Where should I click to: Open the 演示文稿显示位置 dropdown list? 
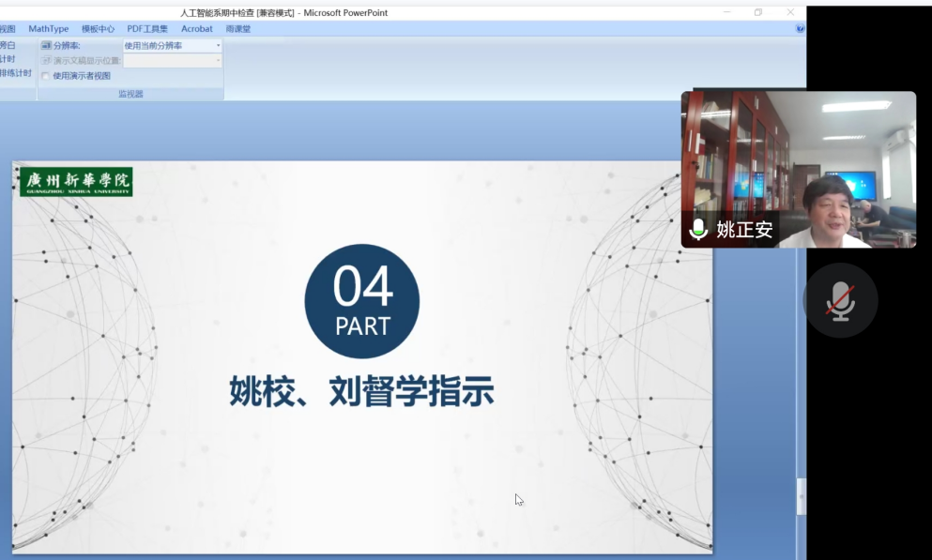pos(218,61)
